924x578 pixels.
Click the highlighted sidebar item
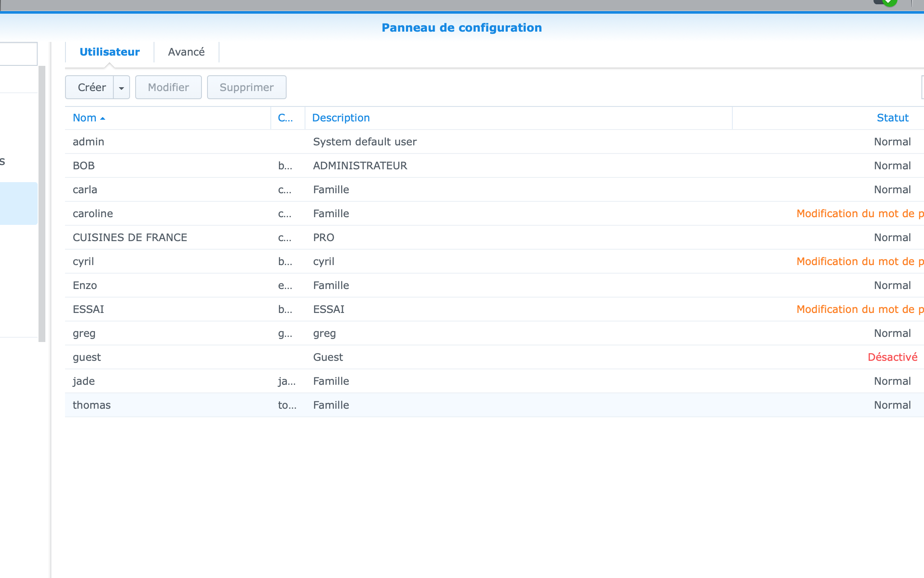click(19, 203)
